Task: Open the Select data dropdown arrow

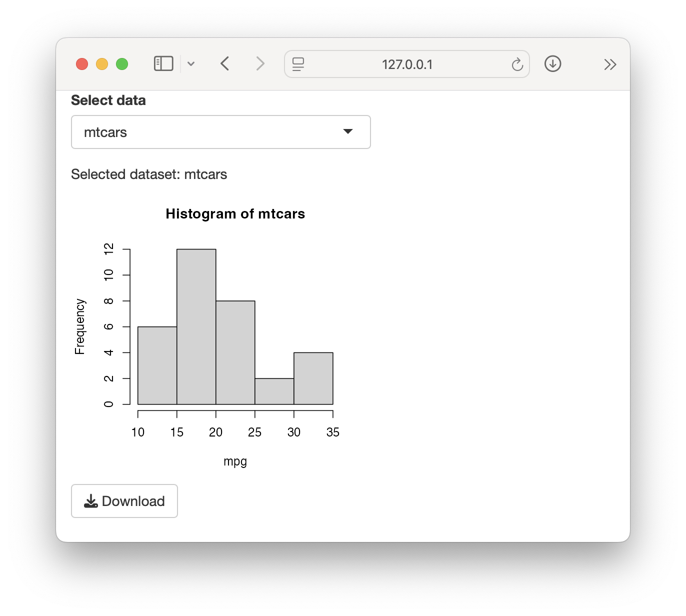Action: coord(348,131)
